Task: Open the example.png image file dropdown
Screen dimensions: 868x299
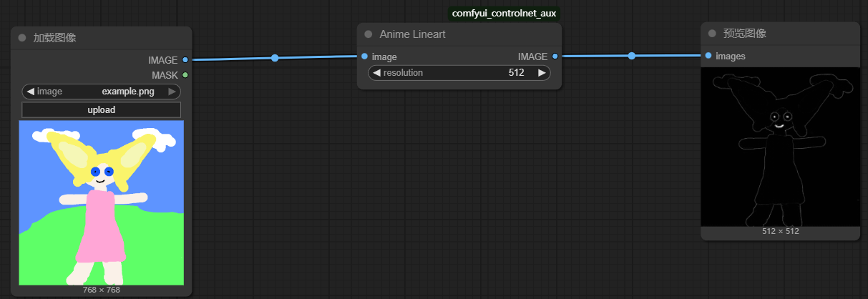Action: point(102,92)
